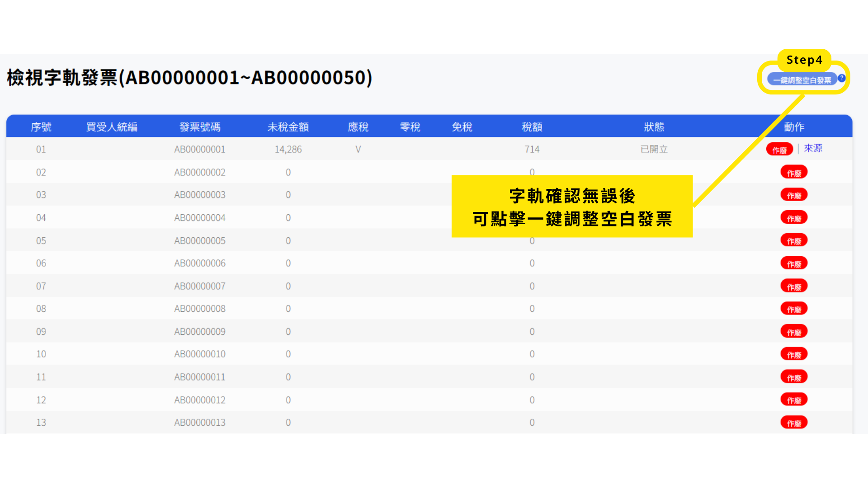Void invoice AB00000012
The image size is (868, 488).
click(793, 400)
